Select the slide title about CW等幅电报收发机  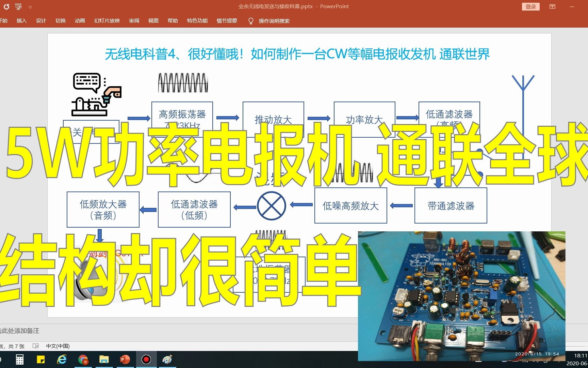point(297,54)
